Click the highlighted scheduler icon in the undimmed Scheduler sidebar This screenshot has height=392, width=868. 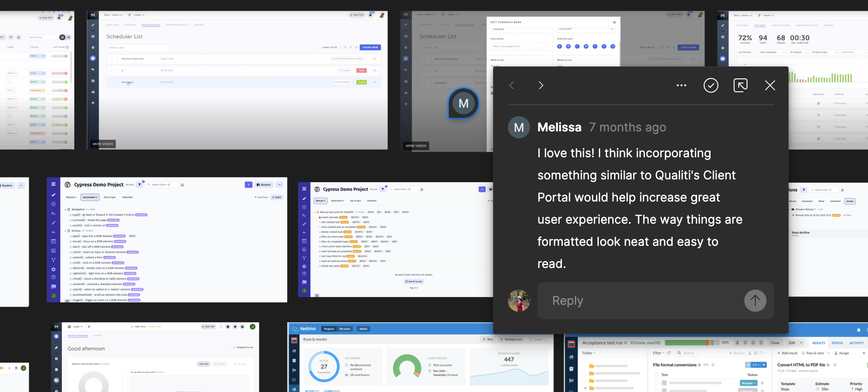[x=93, y=59]
